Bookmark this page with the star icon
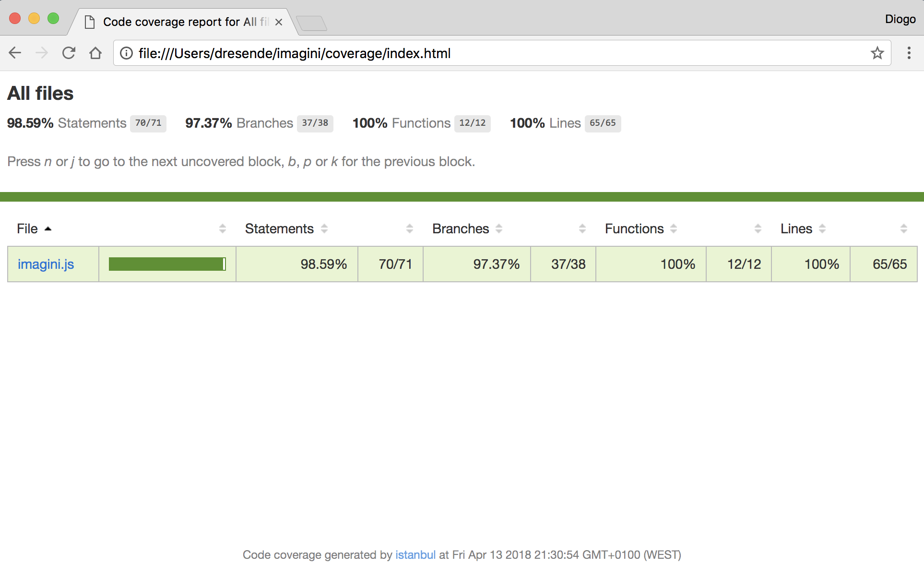924x566 pixels. [x=877, y=53]
